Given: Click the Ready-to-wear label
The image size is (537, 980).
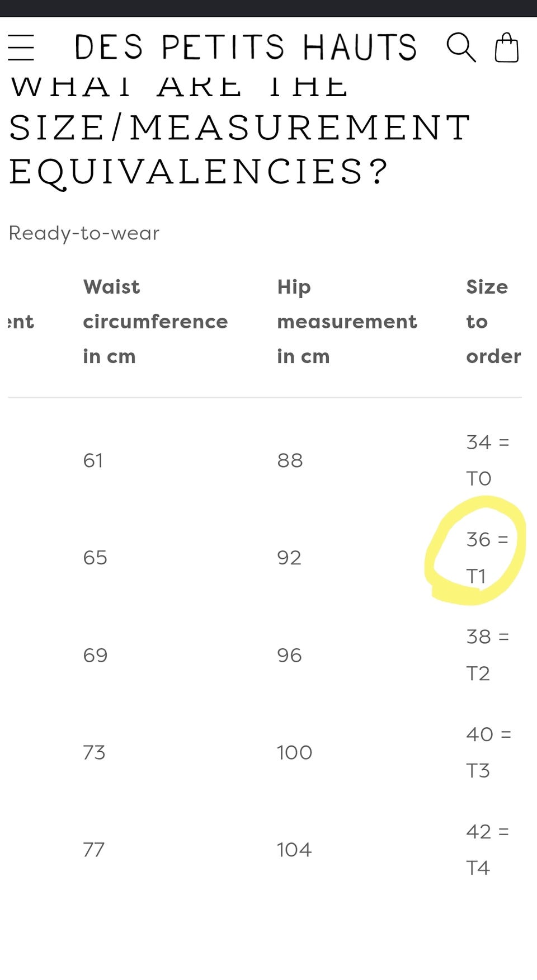Looking at the screenshot, I should pyautogui.click(x=84, y=233).
